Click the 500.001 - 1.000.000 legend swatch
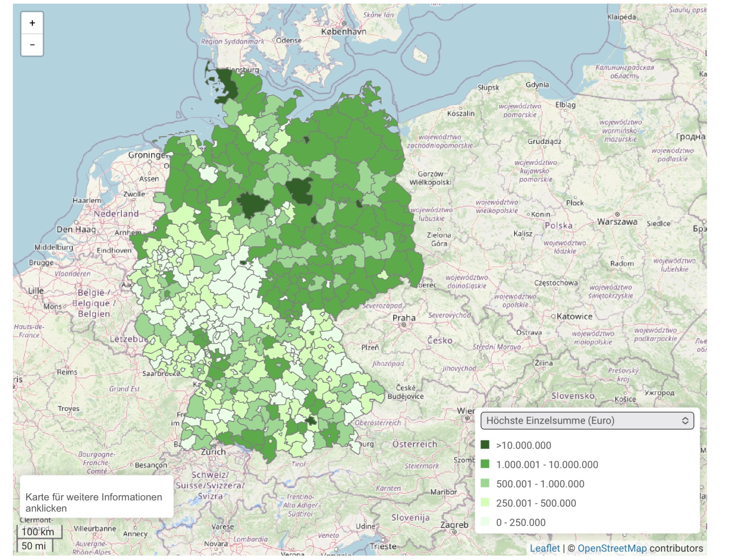The image size is (736, 560). (485, 483)
